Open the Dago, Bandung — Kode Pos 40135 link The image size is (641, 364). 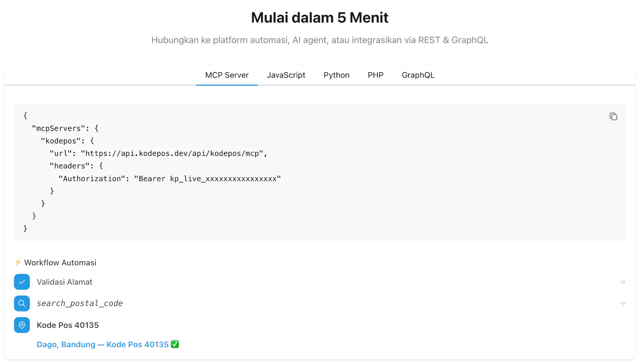pyautogui.click(x=103, y=344)
